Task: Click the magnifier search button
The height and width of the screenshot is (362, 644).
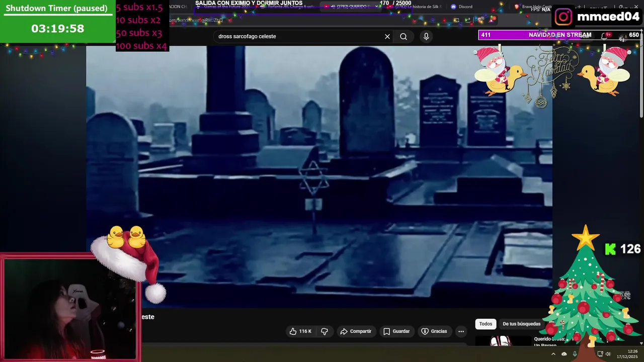Action: click(404, 36)
